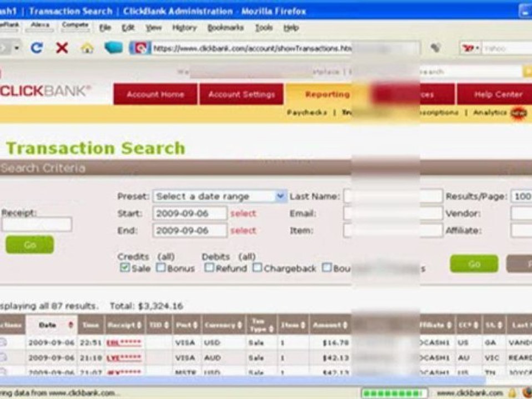Viewport: 532px width, 399px height.
Task: Click the blue toolbar icon beside Home
Action: [x=114, y=48]
